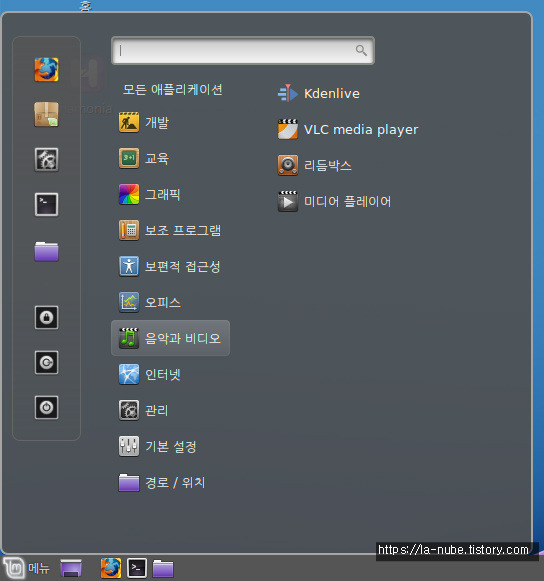Click the 리듬박스 speaker icon
Viewport: 544px width, 581px height.
pos(288,165)
